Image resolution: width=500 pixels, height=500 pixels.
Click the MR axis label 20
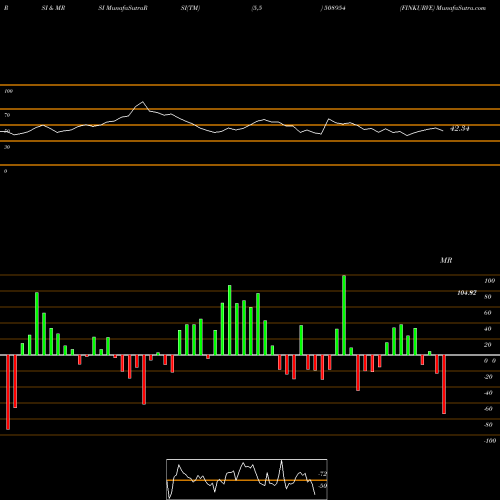488,345
